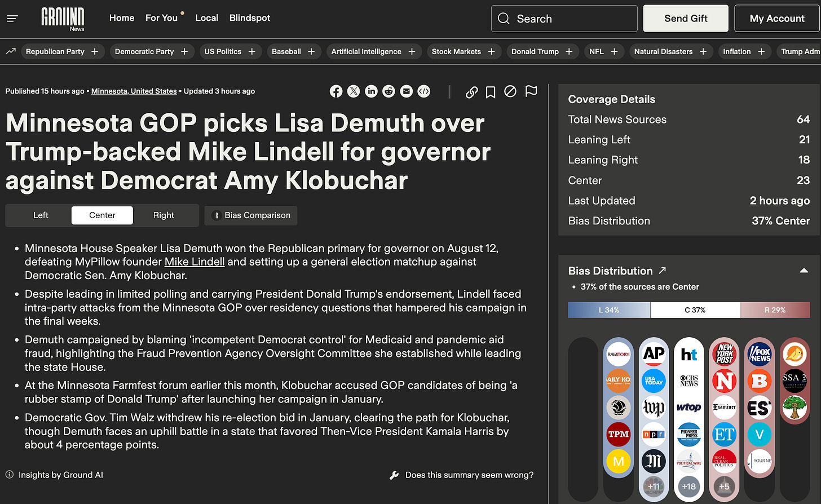This screenshot has width=821, height=504.
Task: Open the tree logo source icon
Action: [794, 408]
